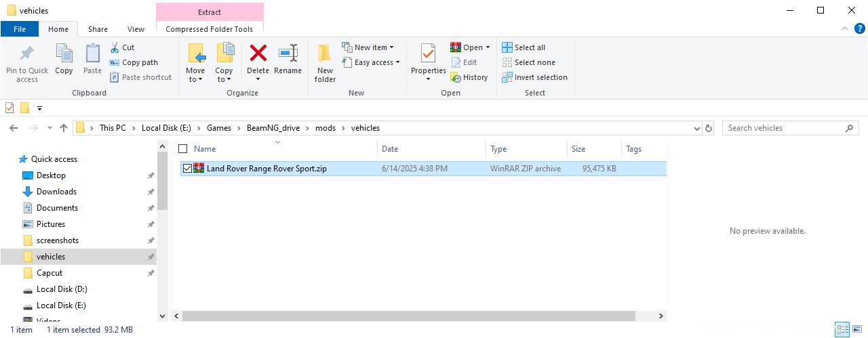Click BeamNG_drive in the address path
The height and width of the screenshot is (338, 868).
(274, 128)
